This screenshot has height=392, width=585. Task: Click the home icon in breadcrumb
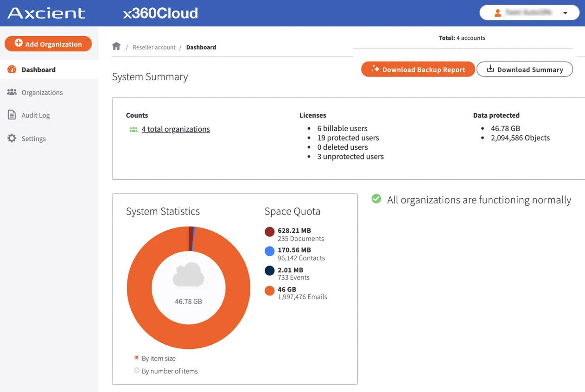[116, 46]
